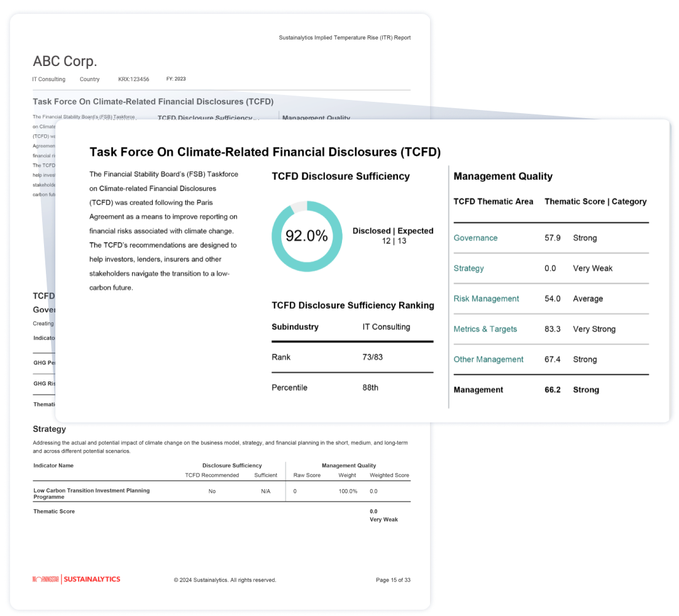Viewport: 679px width, 616px height.
Task: Click the Sustainalytics copyright footer text
Action: [224, 580]
